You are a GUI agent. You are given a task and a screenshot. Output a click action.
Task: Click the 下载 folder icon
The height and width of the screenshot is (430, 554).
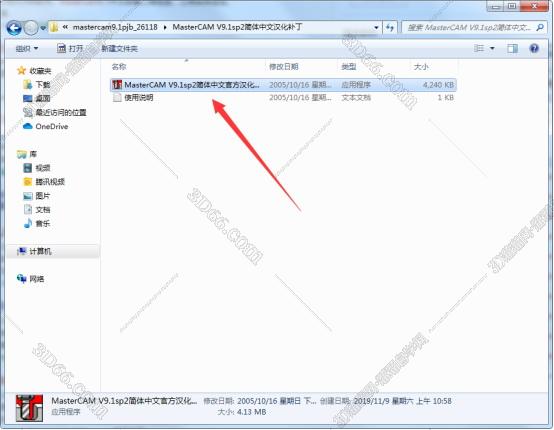tap(28, 85)
